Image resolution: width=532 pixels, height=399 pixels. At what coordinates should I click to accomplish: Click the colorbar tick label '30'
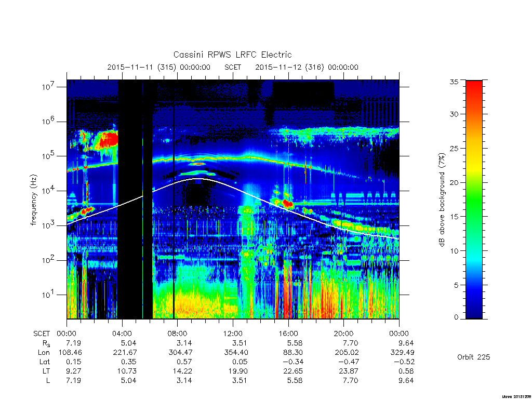[x=454, y=114]
